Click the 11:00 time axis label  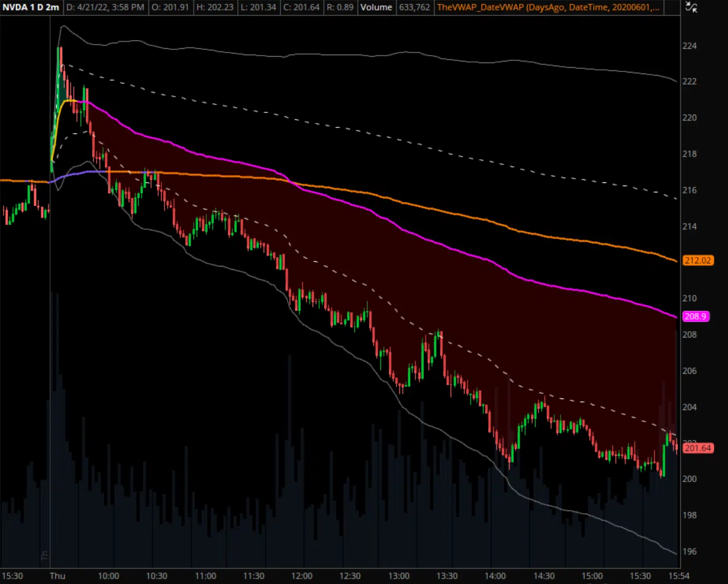[x=205, y=576]
